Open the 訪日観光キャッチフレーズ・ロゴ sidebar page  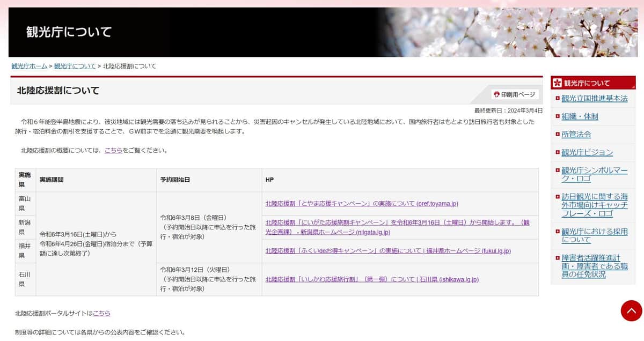(x=592, y=206)
